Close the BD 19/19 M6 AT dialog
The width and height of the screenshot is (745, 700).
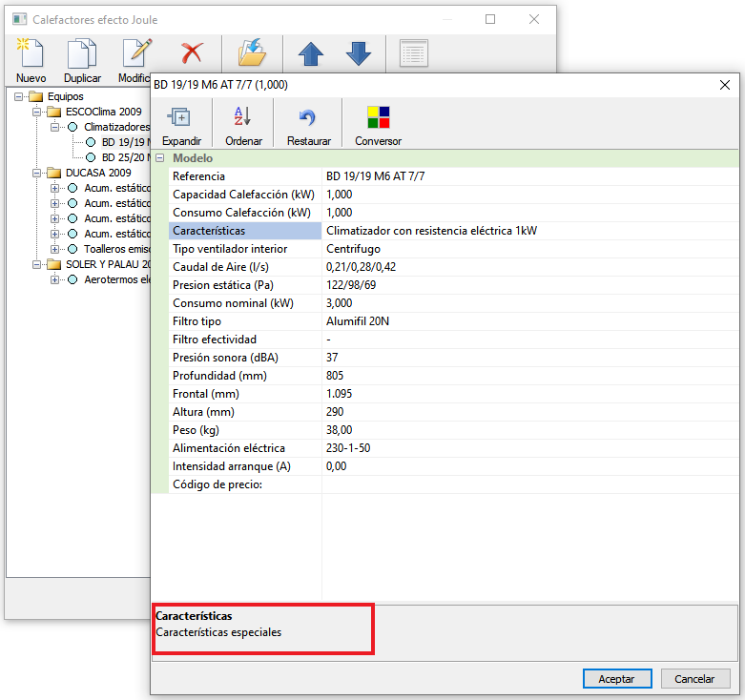click(x=725, y=85)
